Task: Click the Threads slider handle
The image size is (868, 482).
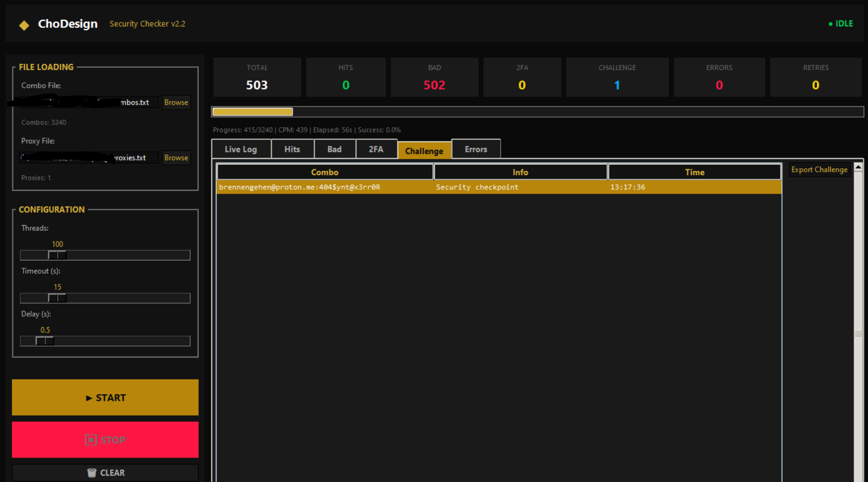Action: coord(57,255)
